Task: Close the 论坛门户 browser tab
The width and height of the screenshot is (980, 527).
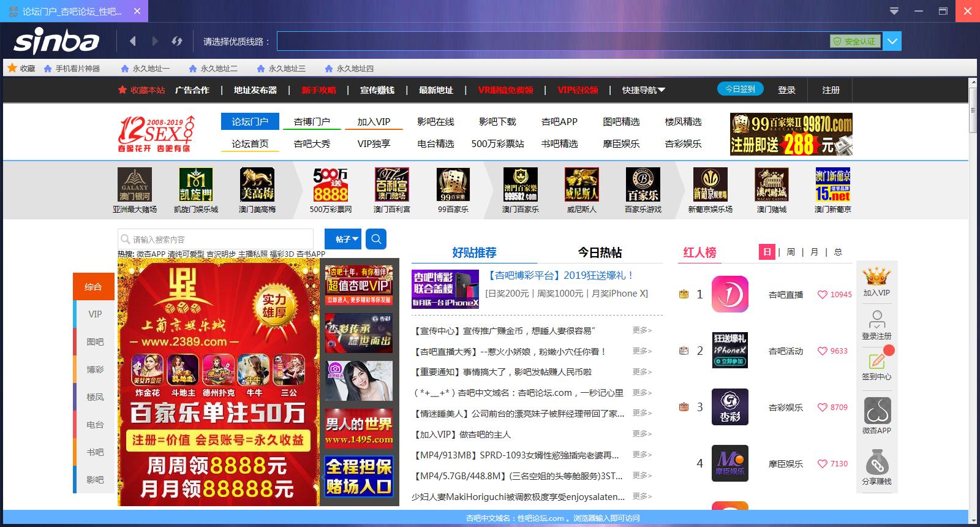Action: (137, 11)
